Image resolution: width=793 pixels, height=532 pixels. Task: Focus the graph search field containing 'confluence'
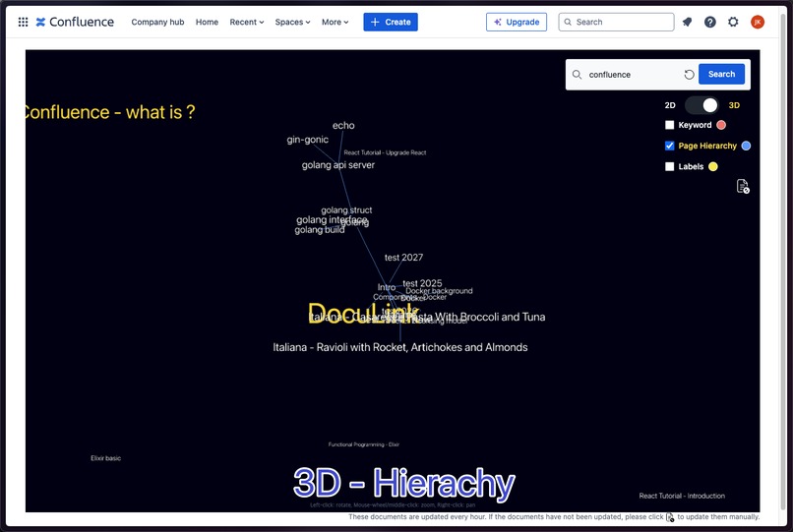tap(635, 75)
